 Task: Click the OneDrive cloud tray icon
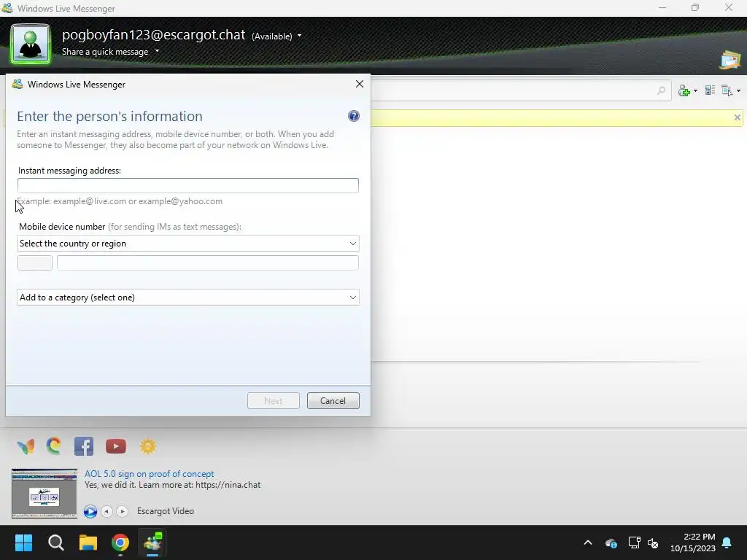(611, 542)
